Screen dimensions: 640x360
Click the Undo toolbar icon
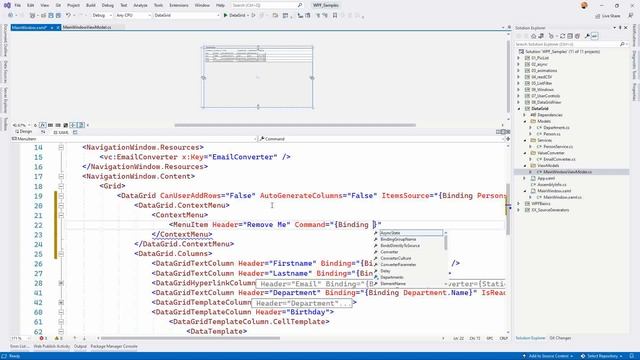pos(68,15)
